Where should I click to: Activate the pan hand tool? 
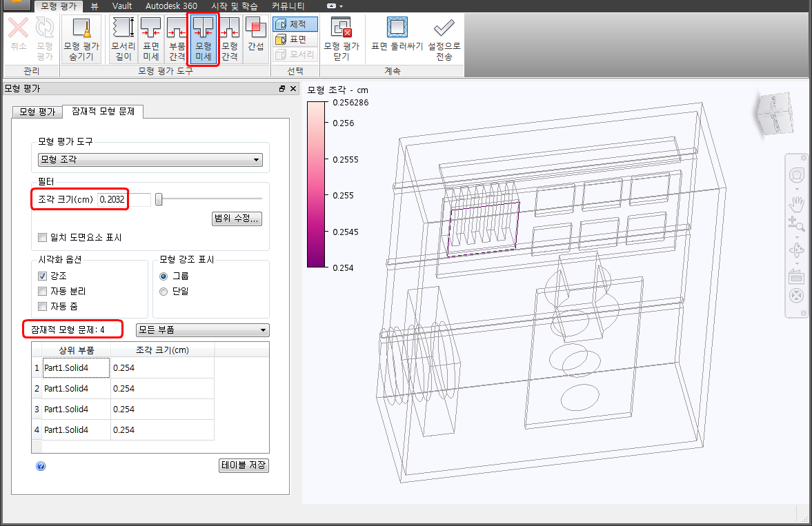click(796, 203)
